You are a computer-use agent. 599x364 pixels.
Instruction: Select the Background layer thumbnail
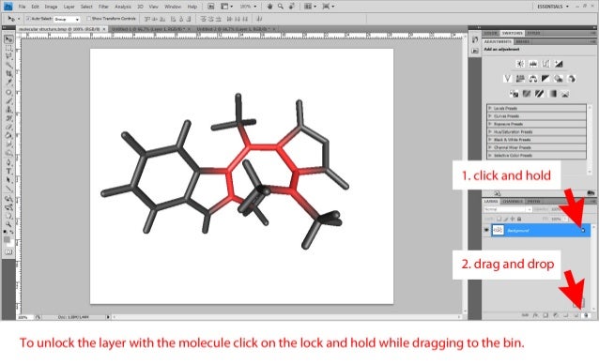pyautogui.click(x=498, y=230)
